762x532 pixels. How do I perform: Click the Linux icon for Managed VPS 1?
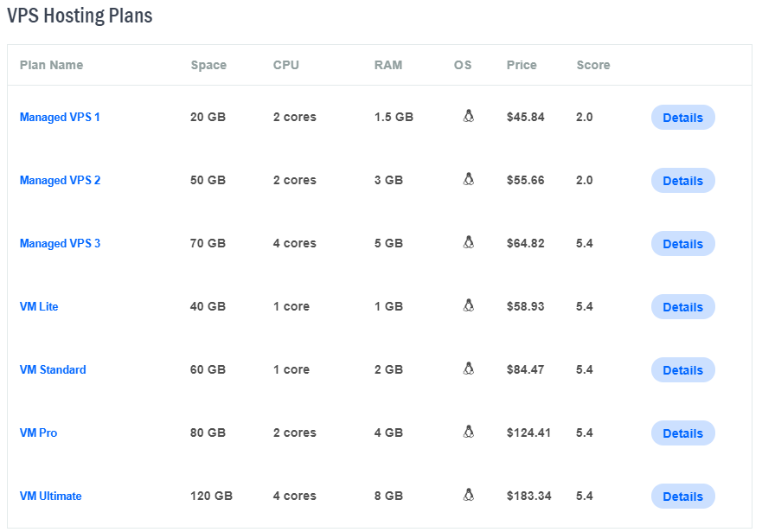(x=468, y=116)
